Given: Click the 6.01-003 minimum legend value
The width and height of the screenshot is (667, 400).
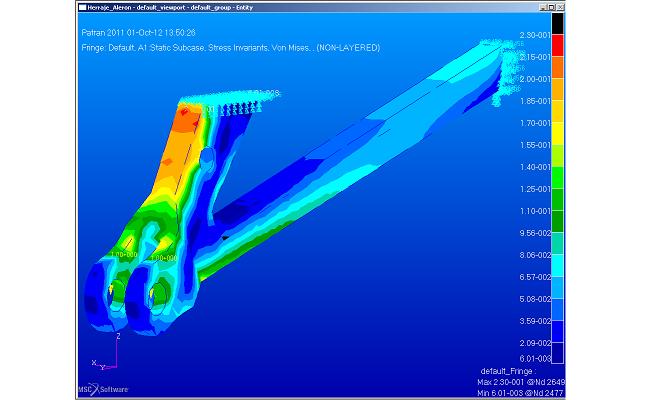Looking at the screenshot, I should tap(534, 357).
